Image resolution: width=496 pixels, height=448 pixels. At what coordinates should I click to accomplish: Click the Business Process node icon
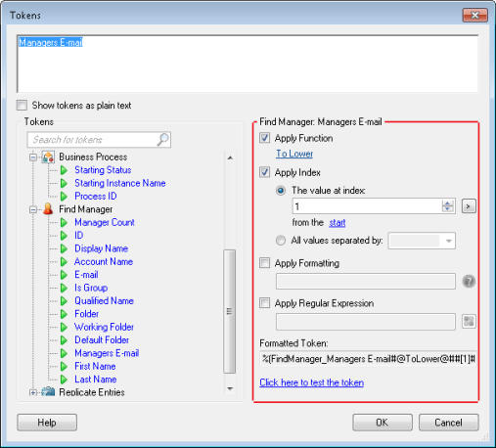pos(48,157)
